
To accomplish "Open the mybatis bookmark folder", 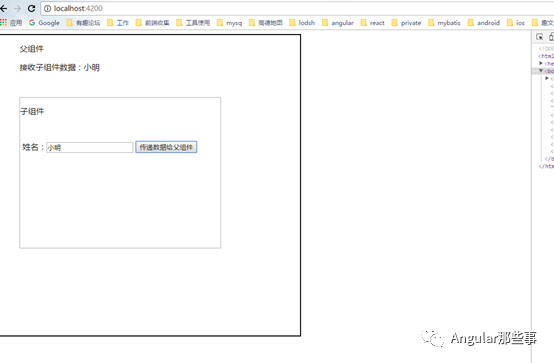I will (x=444, y=23).
